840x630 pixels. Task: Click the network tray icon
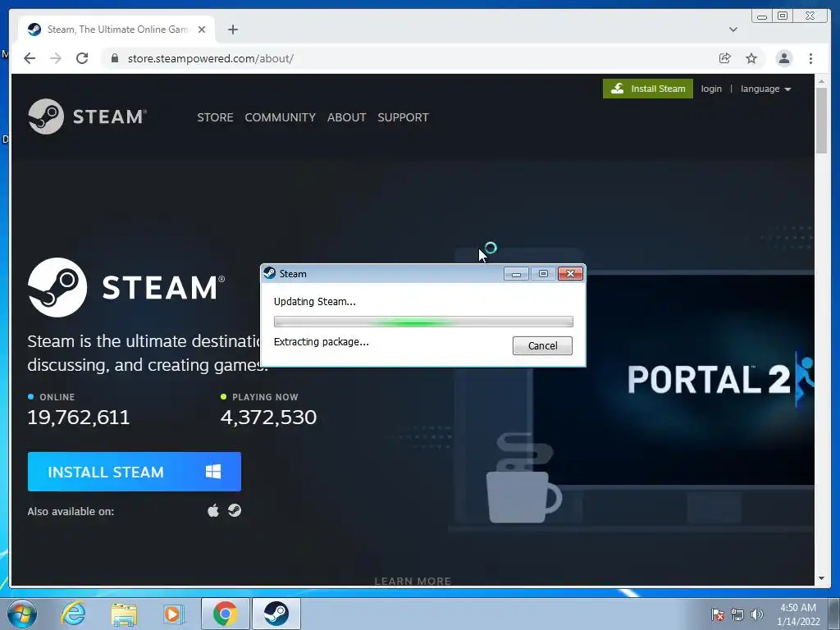coord(737,614)
